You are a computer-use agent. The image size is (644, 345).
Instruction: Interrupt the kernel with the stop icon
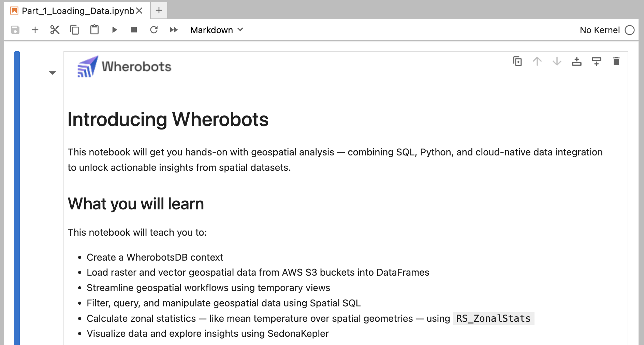click(x=134, y=30)
